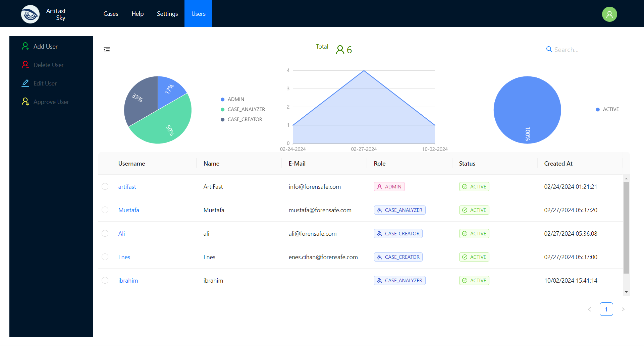The image size is (644, 346).
Task: Select the radio button for artifast row
Action: pyautogui.click(x=105, y=186)
